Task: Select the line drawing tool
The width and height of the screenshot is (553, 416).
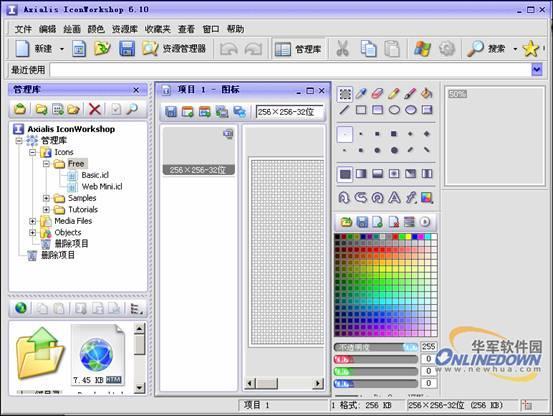Action: pos(345,110)
